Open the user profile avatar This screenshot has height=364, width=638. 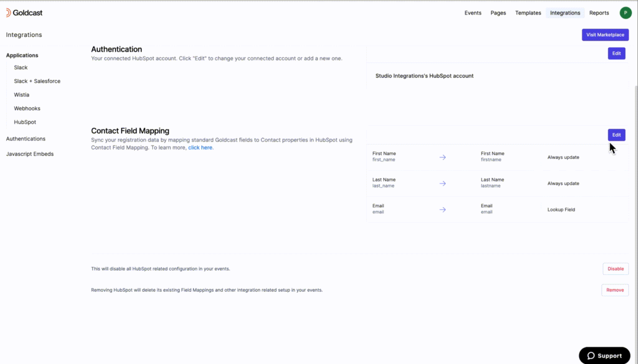click(626, 13)
